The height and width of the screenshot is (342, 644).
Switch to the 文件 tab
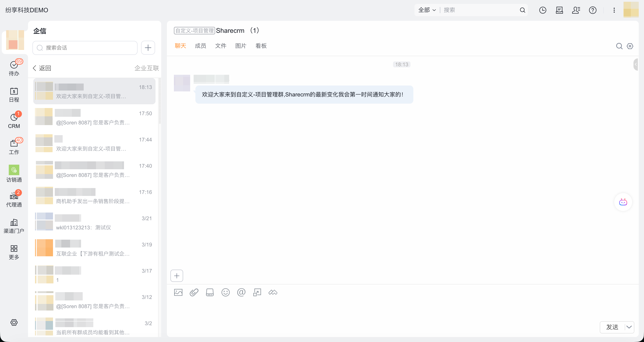point(221,46)
